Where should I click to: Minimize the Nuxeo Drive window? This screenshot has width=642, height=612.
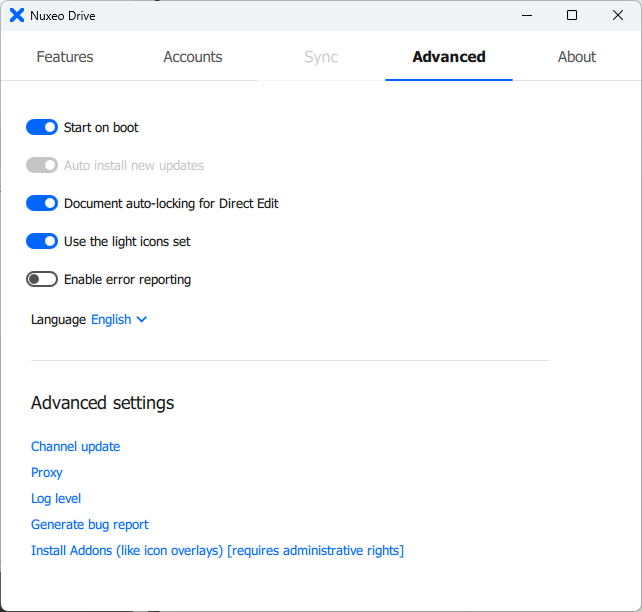[527, 16]
